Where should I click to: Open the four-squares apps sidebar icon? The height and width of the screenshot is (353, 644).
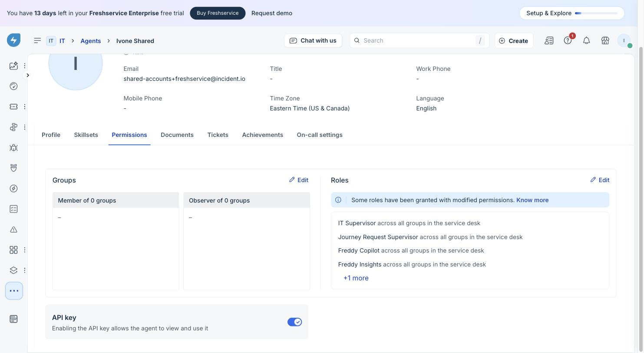pos(13,250)
